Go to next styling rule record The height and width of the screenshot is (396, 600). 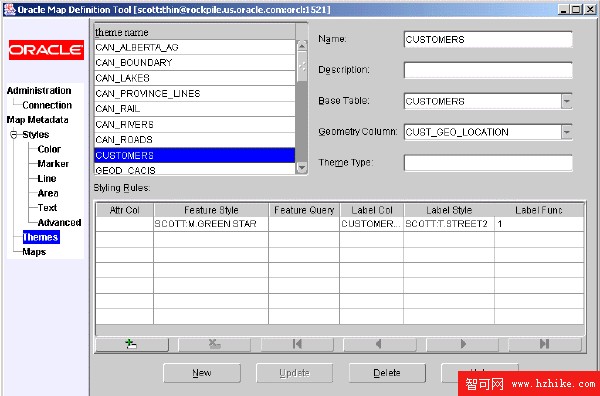(462, 344)
